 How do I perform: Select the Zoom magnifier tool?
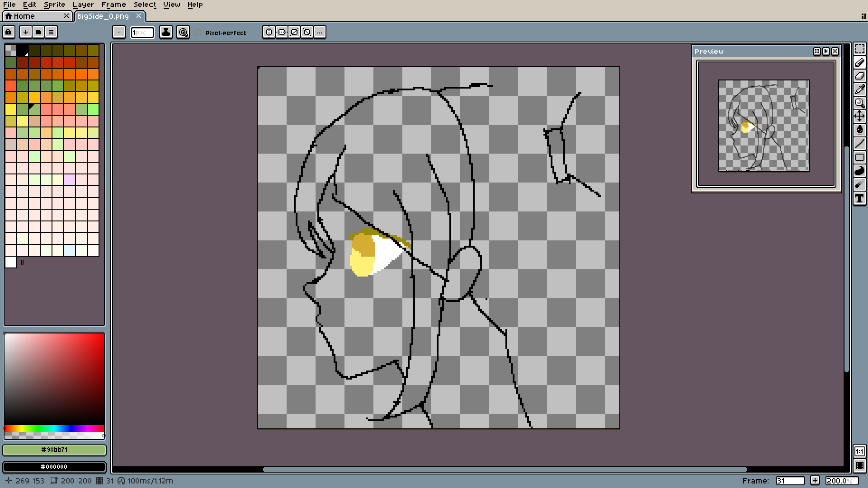(859, 103)
